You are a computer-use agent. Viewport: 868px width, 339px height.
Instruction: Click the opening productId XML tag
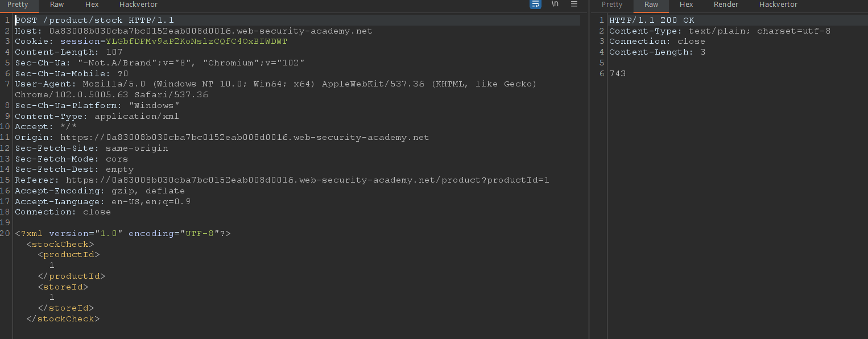coord(69,255)
